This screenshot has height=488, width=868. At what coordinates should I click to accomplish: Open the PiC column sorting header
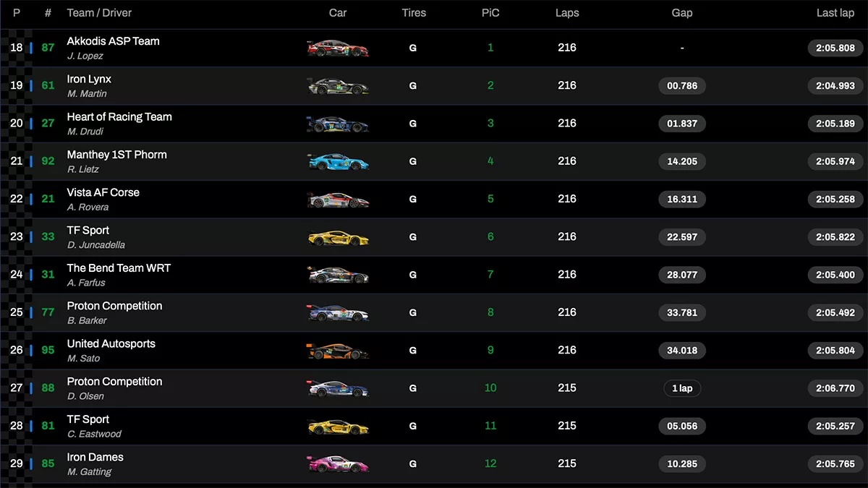point(490,12)
